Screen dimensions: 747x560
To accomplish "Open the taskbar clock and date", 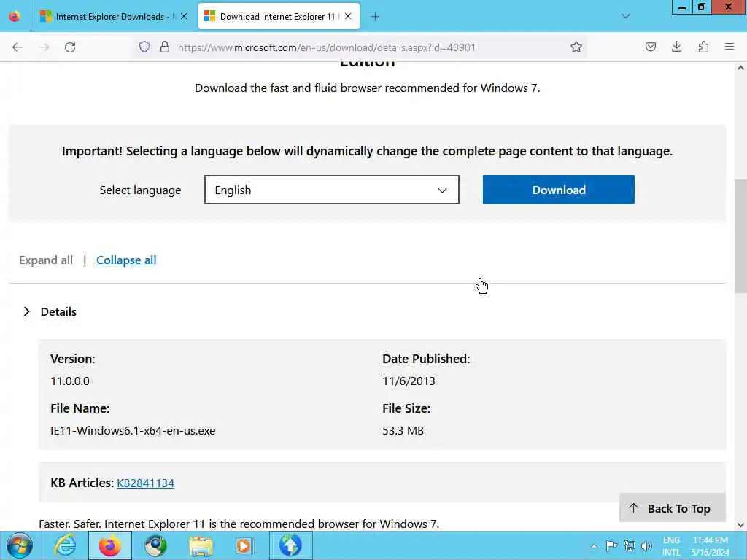I will (x=711, y=546).
